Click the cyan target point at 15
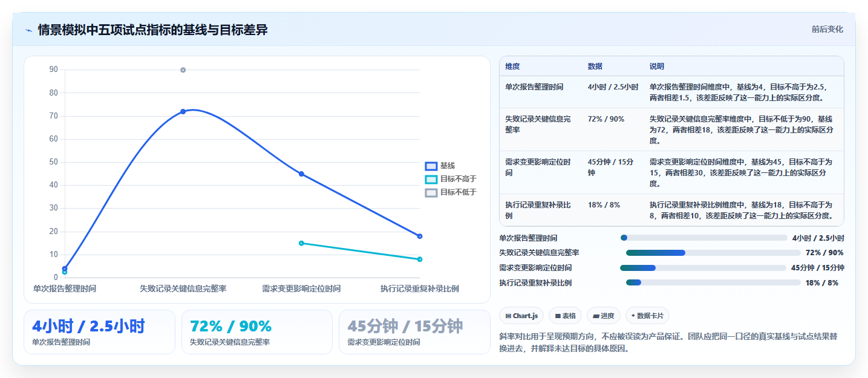The height and width of the screenshot is (378, 868). pyautogui.click(x=301, y=243)
